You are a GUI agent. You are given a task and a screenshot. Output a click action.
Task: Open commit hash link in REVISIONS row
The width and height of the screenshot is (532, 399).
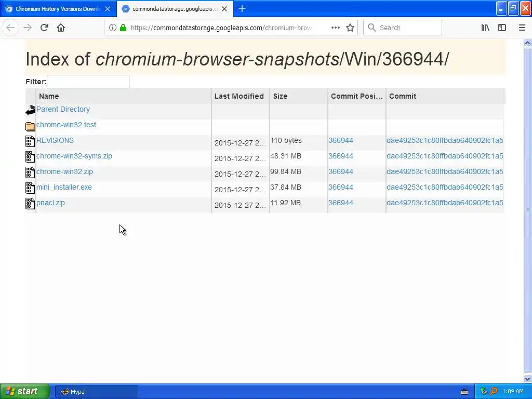445,140
